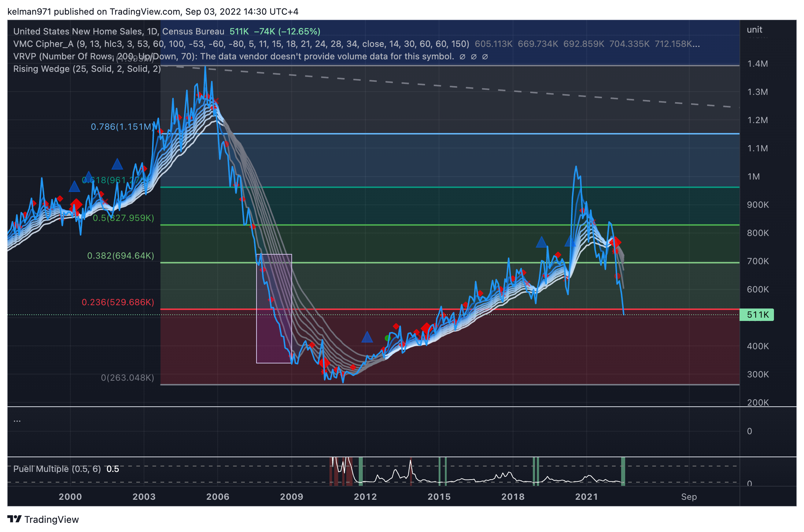This screenshot has width=804, height=532.
Task: Expand the collapsed '...' pane legend
Action: (17, 420)
